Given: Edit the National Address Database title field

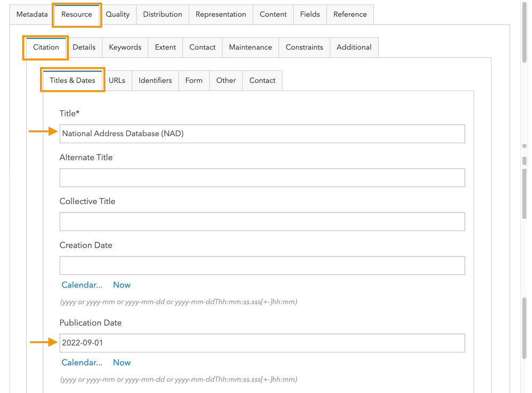Looking at the screenshot, I should pyautogui.click(x=262, y=134).
